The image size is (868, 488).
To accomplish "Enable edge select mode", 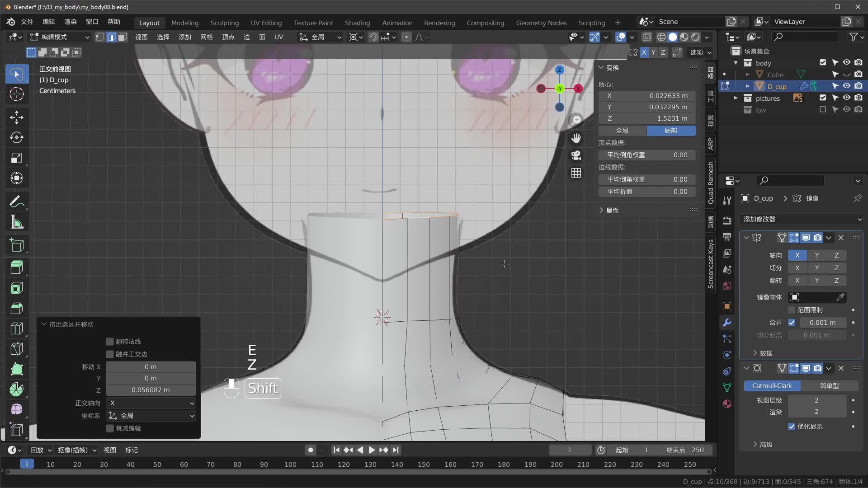I will tap(111, 37).
